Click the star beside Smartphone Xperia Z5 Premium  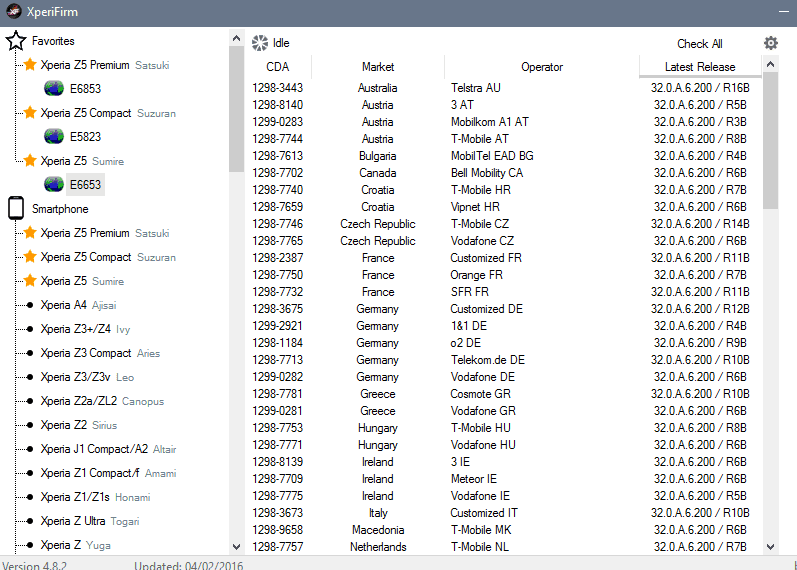30,233
